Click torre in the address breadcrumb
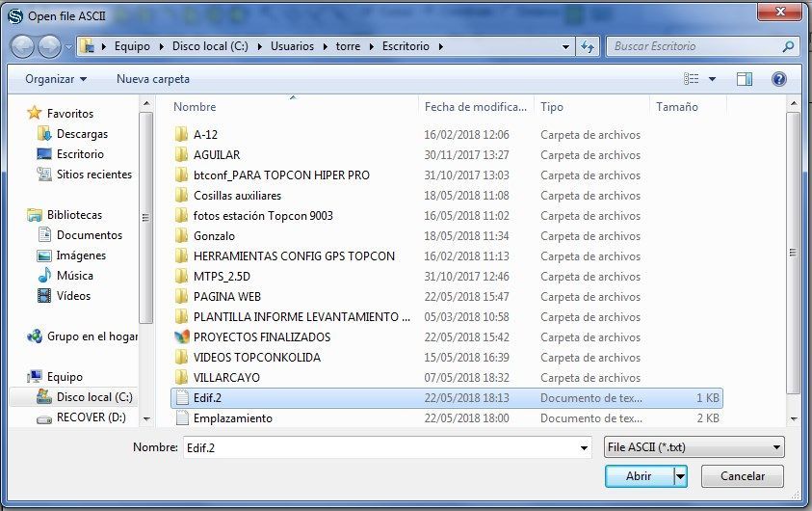This screenshot has width=812, height=511. (348, 46)
